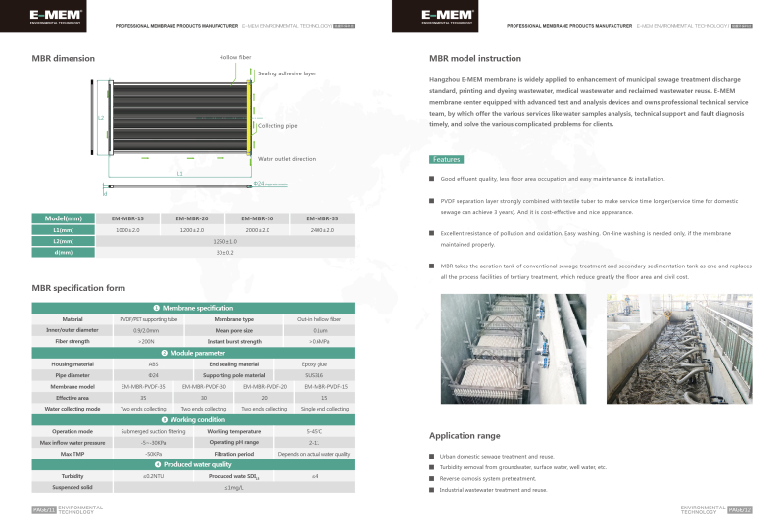The image size is (784, 532).
Task: Select the EM-MBR-20 column header
Action: click(193, 218)
